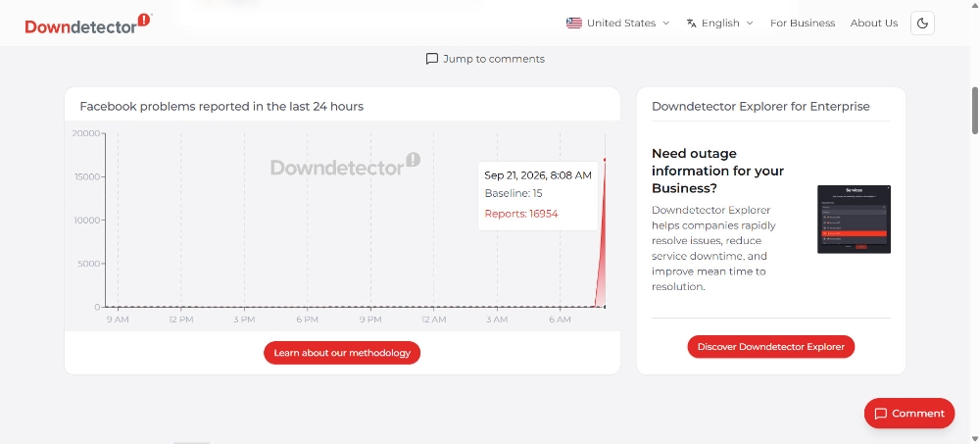980x444 pixels.
Task: Open the United States country dropdown
Action: tap(618, 24)
